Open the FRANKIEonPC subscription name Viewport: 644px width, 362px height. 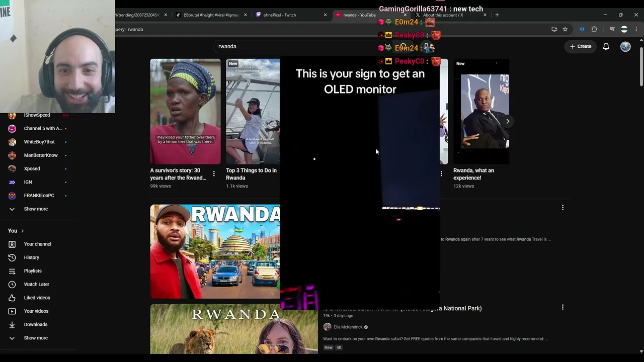coord(39,196)
